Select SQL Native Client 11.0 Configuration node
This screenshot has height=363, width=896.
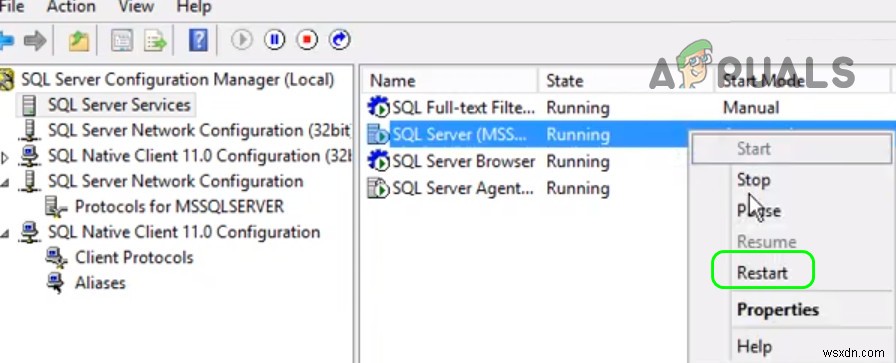click(184, 232)
